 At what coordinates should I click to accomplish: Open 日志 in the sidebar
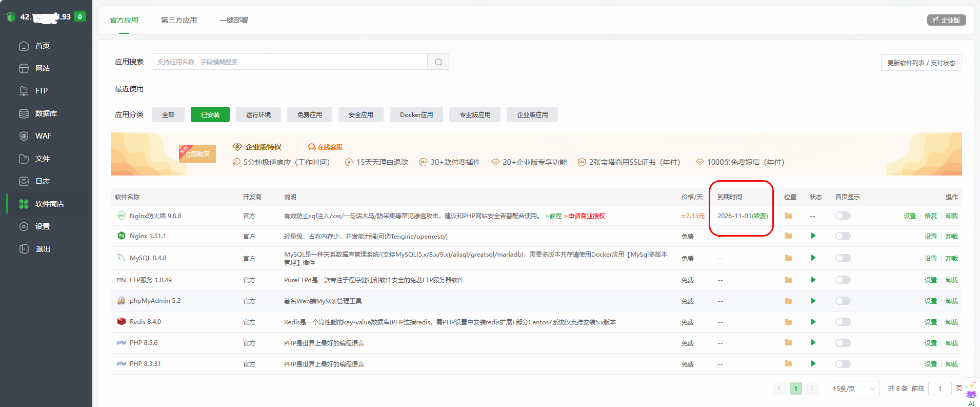[x=43, y=181]
